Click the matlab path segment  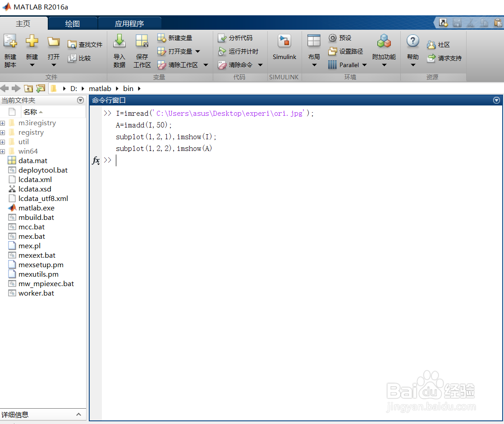click(100, 88)
